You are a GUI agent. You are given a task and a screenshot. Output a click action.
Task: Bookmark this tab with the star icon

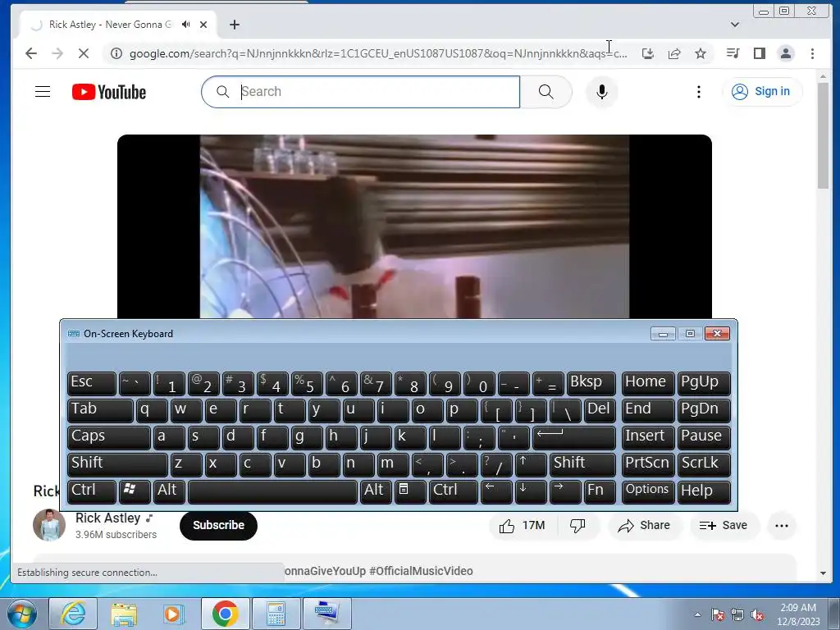(701, 53)
